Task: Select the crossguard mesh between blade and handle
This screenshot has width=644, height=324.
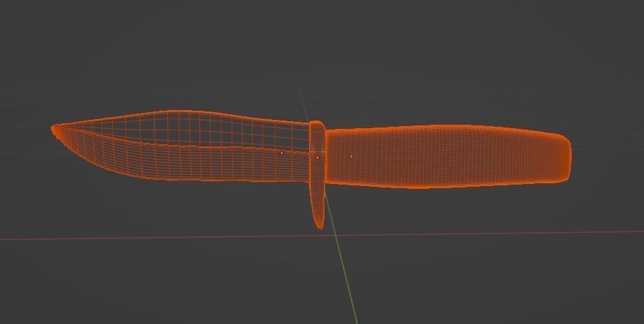Action: click(x=317, y=175)
